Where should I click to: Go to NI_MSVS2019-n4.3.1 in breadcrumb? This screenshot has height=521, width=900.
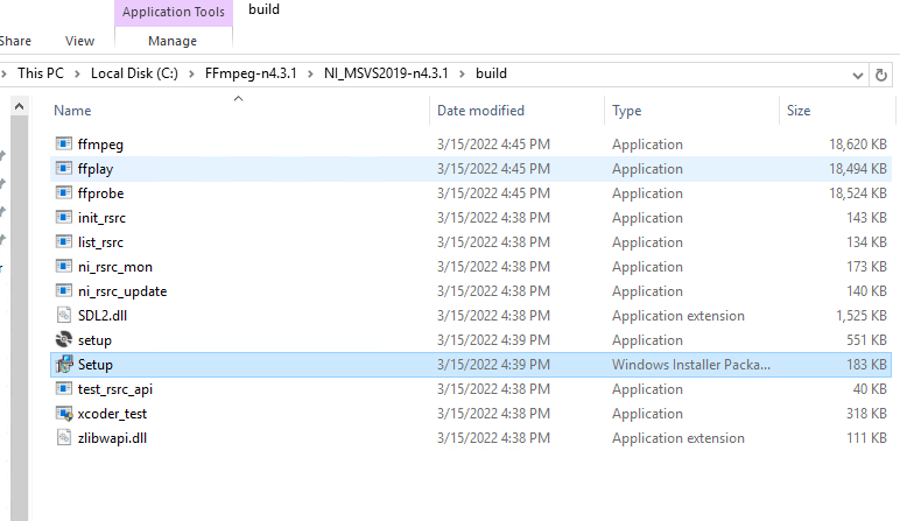[x=386, y=73]
